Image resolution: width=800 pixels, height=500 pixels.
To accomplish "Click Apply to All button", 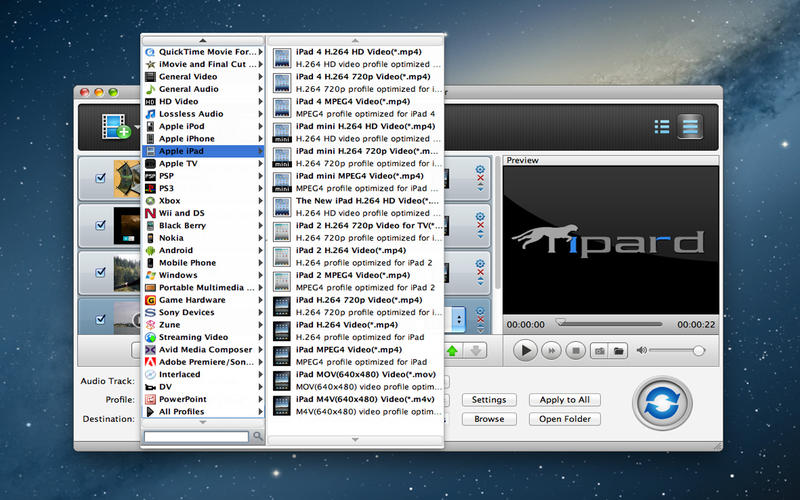I will [x=564, y=399].
